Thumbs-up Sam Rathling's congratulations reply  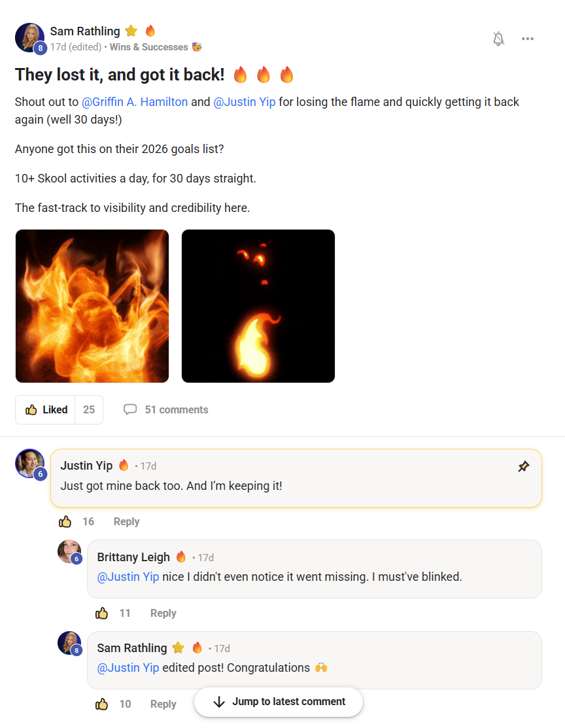(x=102, y=704)
